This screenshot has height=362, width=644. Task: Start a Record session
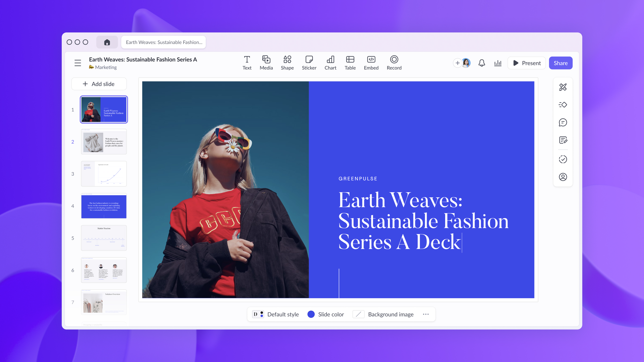pyautogui.click(x=394, y=63)
